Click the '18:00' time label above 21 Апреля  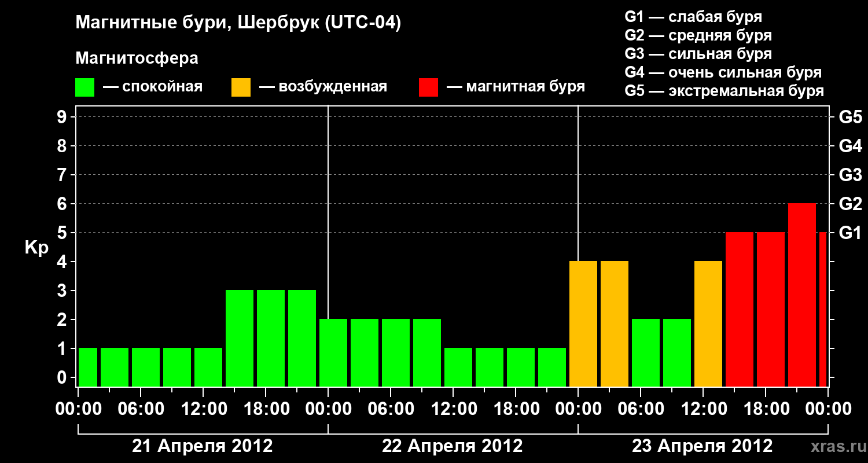click(266, 409)
